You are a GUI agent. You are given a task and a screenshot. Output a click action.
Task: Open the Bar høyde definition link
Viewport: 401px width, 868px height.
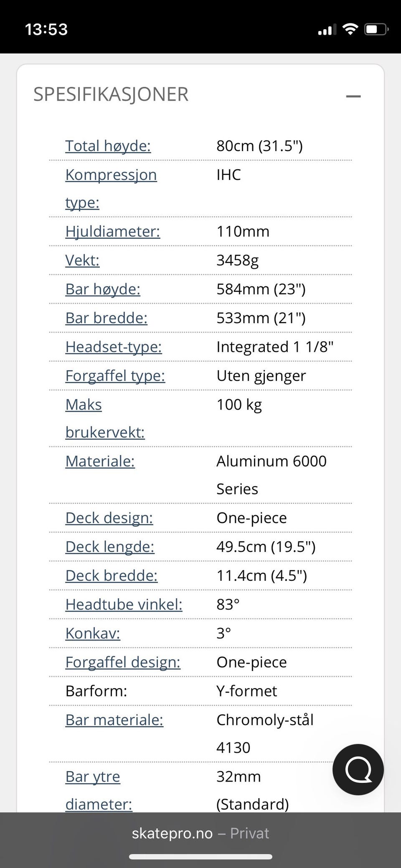(103, 289)
